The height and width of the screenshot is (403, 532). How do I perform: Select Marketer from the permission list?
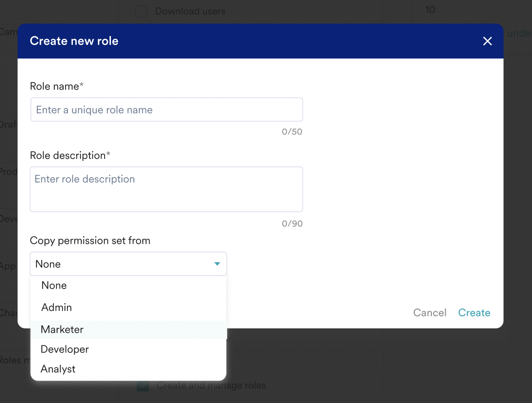pos(62,330)
